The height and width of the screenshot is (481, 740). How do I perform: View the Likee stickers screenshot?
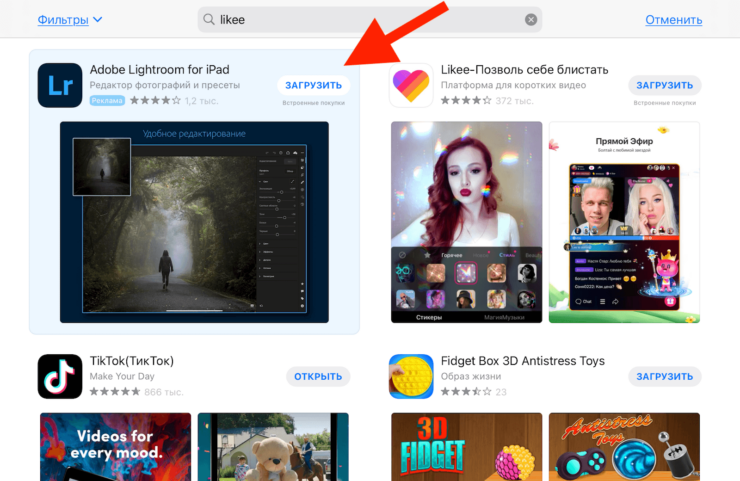coord(467,222)
